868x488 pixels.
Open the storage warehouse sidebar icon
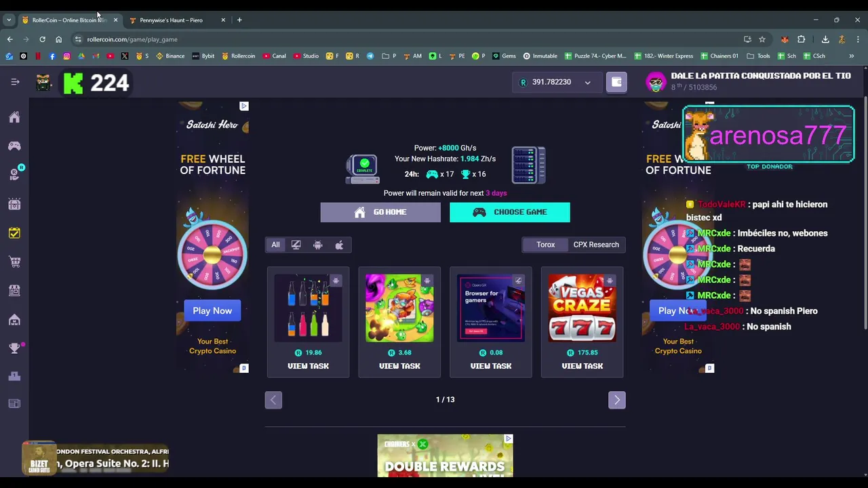tap(14, 319)
